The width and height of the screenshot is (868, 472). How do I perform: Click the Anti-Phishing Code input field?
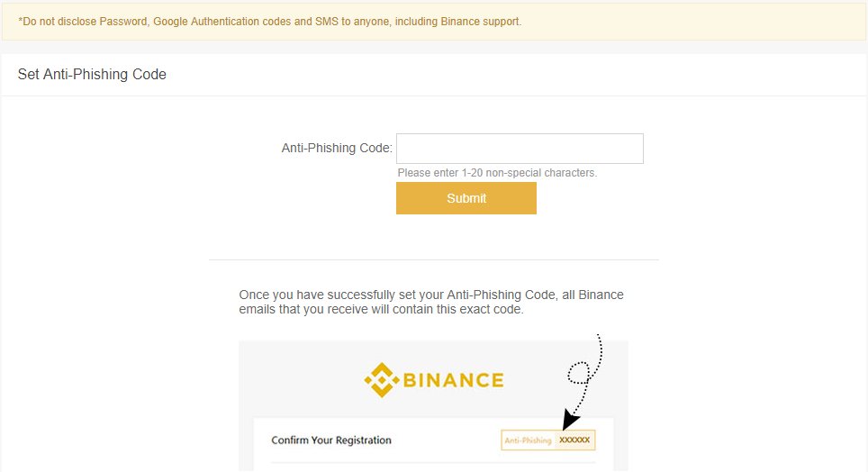[x=520, y=149]
